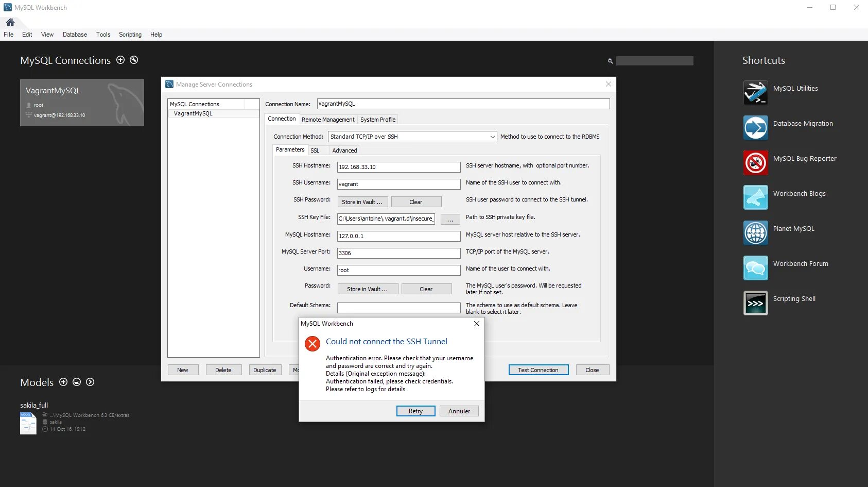
Task: Open the home tab icon
Action: pyautogui.click(x=10, y=22)
